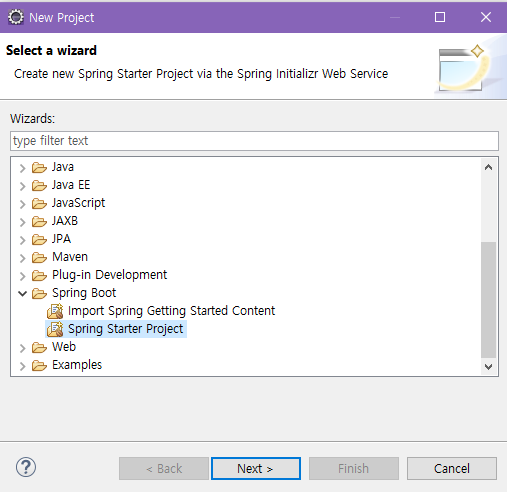507x492 pixels.
Task: Cancel the New Project dialog
Action: [452, 468]
